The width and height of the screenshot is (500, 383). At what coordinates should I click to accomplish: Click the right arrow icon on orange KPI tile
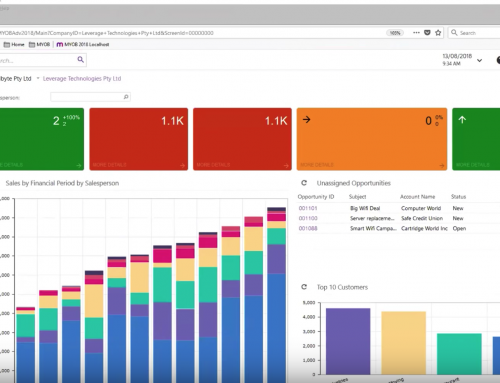[306, 119]
